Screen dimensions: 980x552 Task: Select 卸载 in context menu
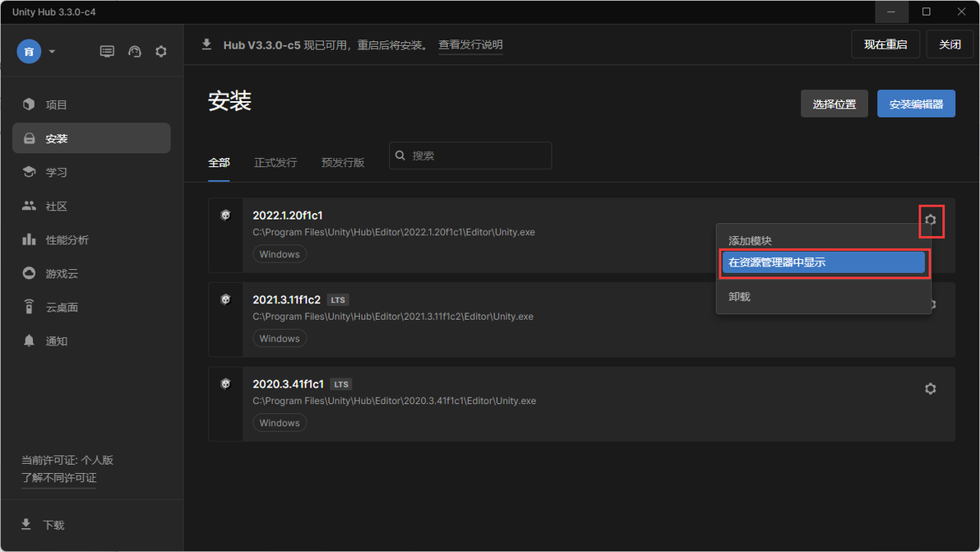point(823,297)
